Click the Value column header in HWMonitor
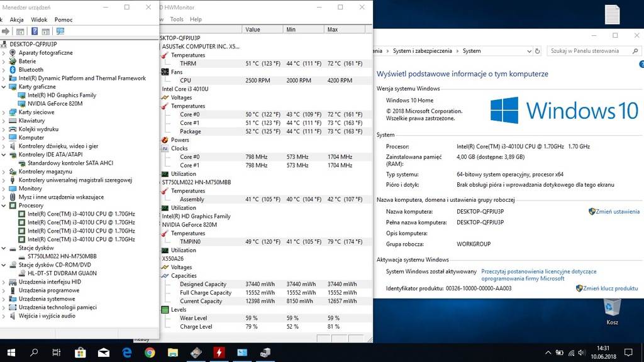The height and width of the screenshot is (362, 644). coord(262,30)
